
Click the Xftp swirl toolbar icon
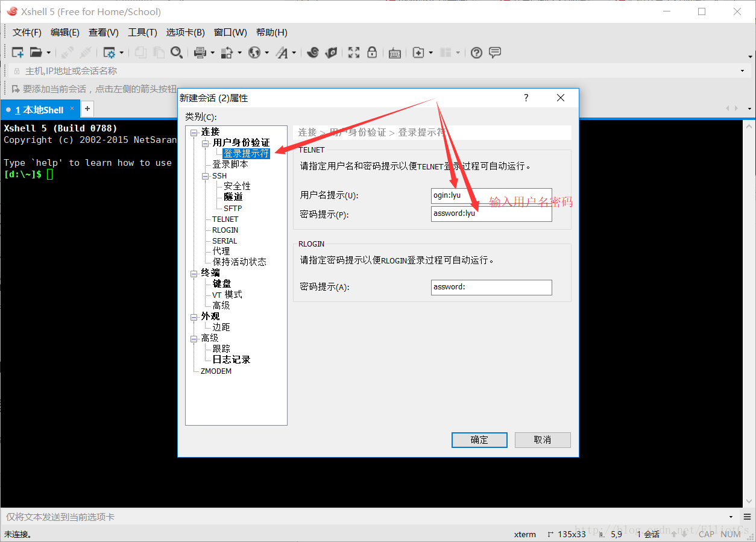pos(313,52)
